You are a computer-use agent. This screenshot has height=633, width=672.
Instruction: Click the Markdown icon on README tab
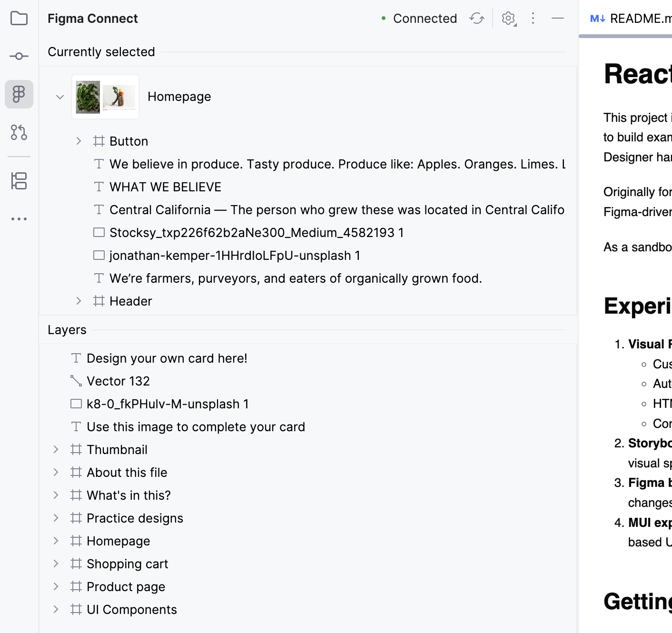point(597,19)
